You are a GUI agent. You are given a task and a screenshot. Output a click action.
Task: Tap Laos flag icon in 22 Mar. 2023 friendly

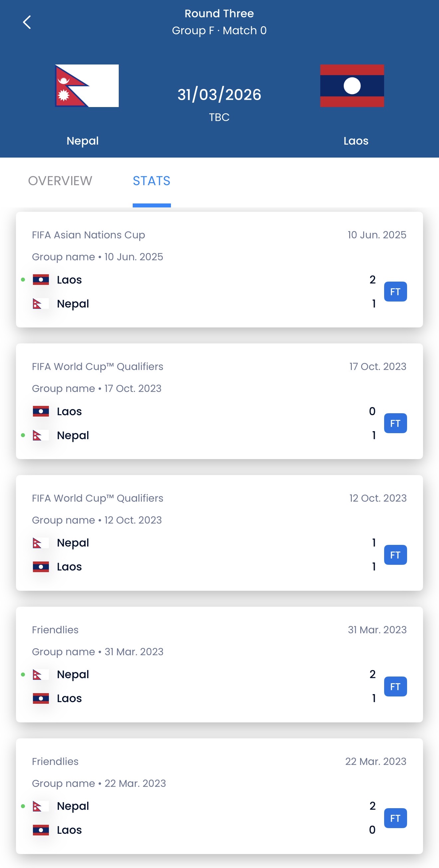click(x=41, y=830)
